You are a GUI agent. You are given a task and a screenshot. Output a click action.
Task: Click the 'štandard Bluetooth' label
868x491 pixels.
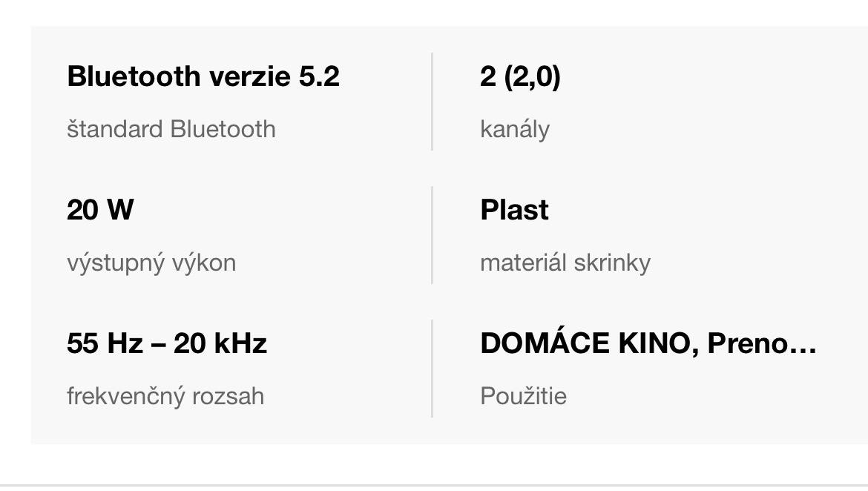171,129
